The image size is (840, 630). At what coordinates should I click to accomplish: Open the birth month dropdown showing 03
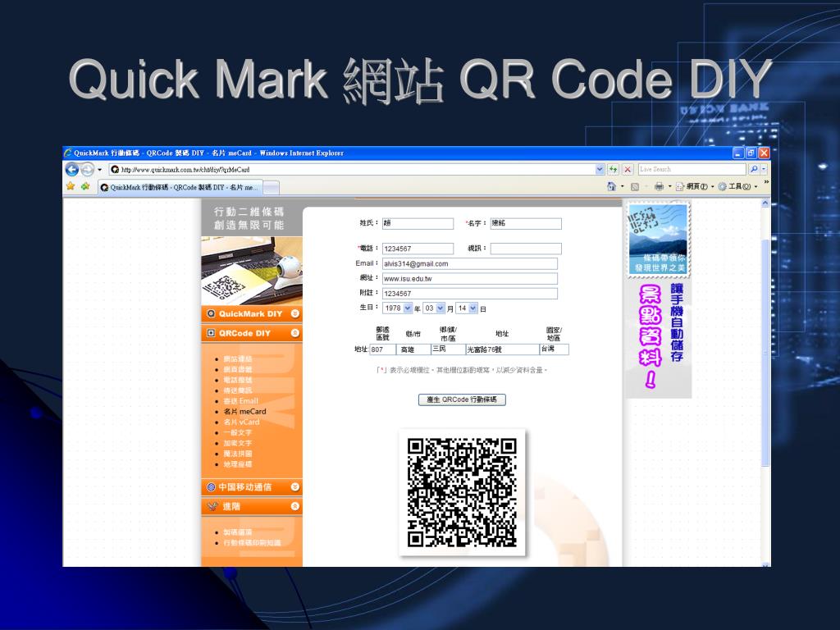pos(434,308)
